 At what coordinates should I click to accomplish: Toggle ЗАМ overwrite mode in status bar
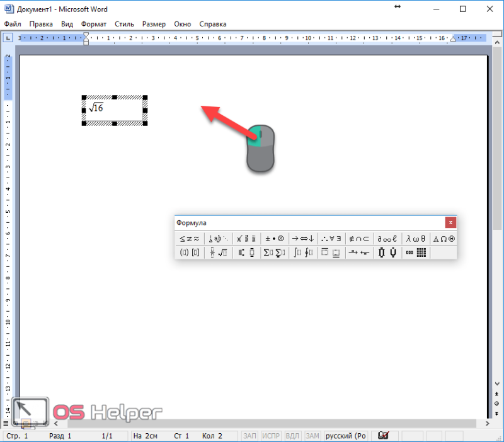312,436
